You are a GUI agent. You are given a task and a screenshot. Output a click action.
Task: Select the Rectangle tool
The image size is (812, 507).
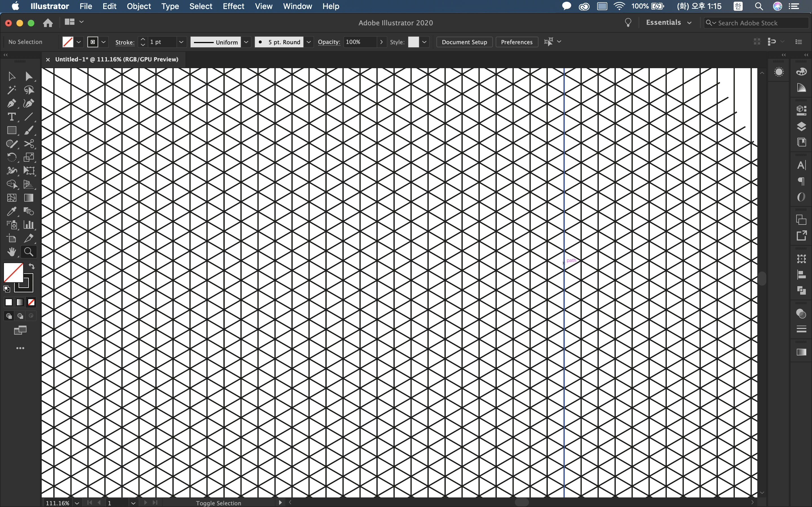(x=11, y=130)
